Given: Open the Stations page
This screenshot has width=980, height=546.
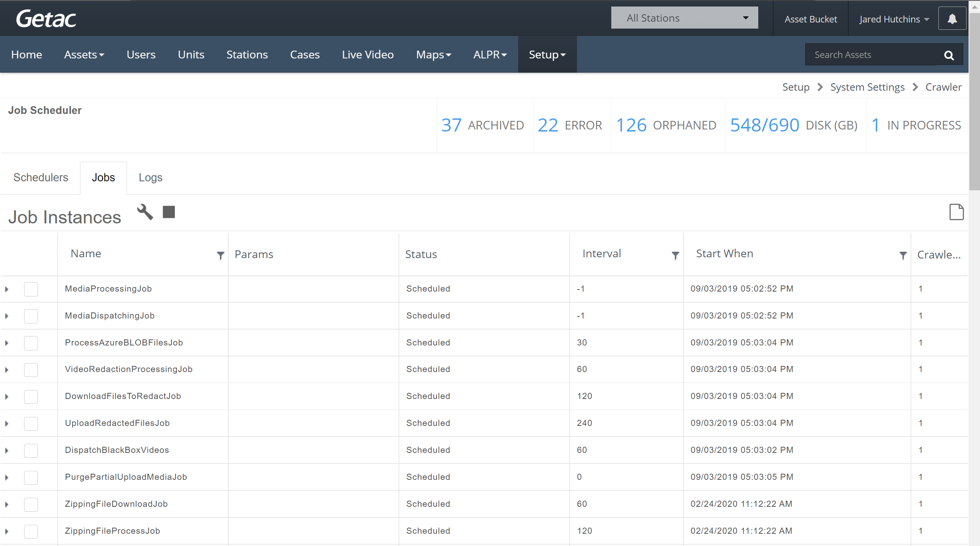Looking at the screenshot, I should (x=247, y=55).
